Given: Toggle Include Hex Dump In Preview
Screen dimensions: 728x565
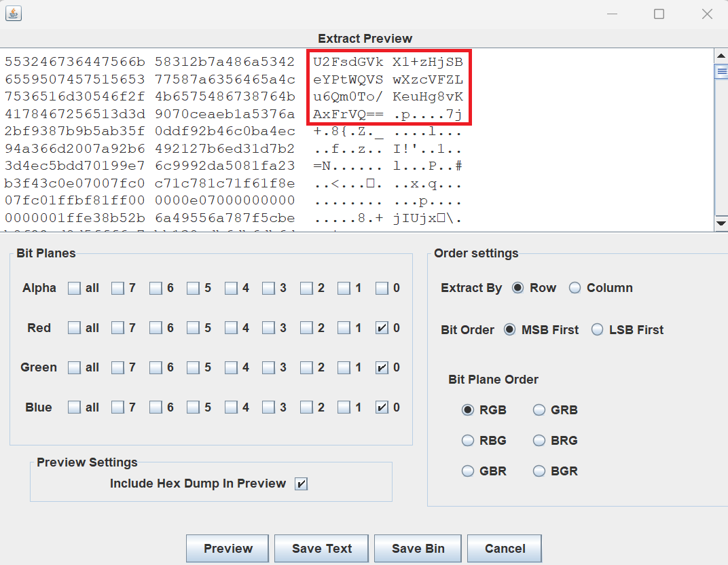Looking at the screenshot, I should [x=301, y=484].
